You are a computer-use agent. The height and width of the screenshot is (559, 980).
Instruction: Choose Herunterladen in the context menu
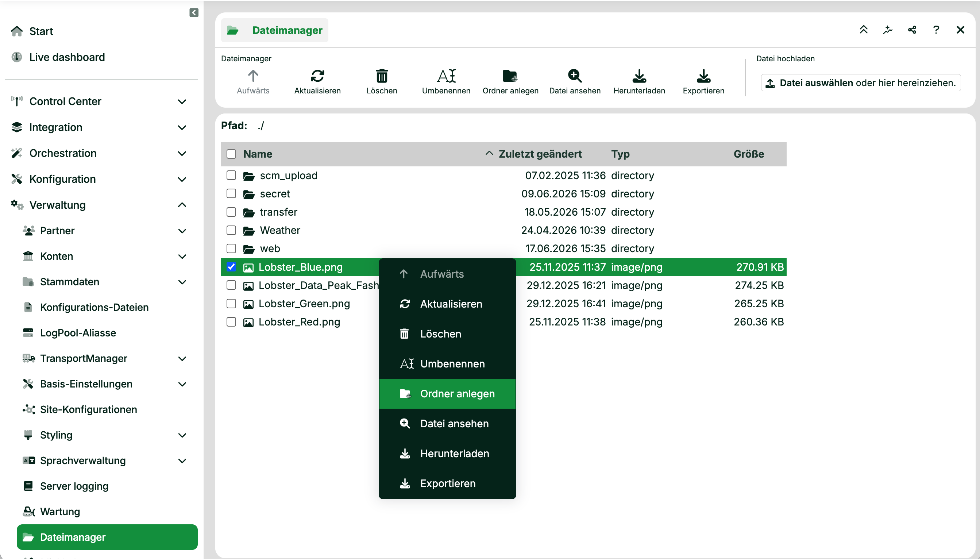447,454
